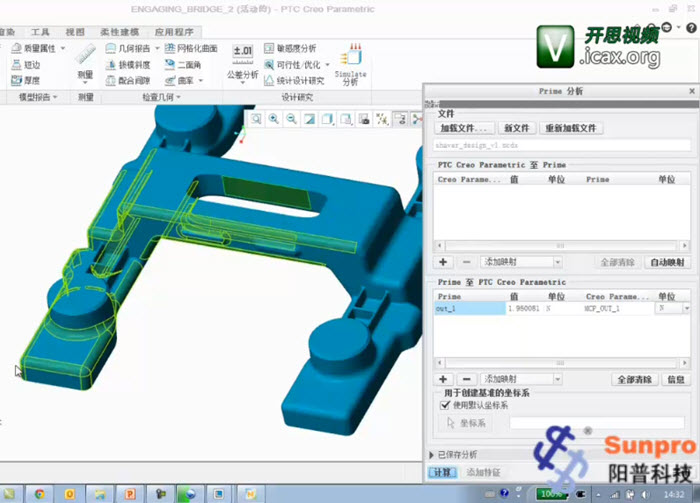Click the 信息 button

(675, 379)
